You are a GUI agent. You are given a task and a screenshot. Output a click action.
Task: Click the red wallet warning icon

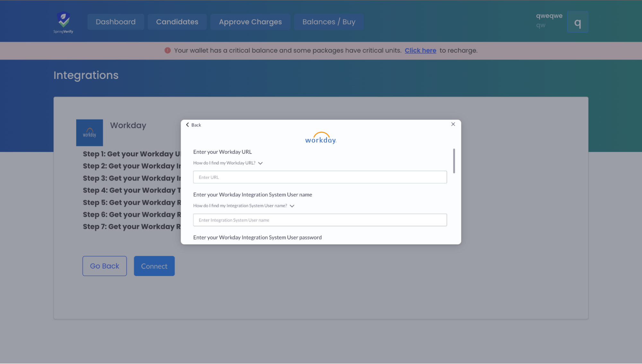coord(168,50)
